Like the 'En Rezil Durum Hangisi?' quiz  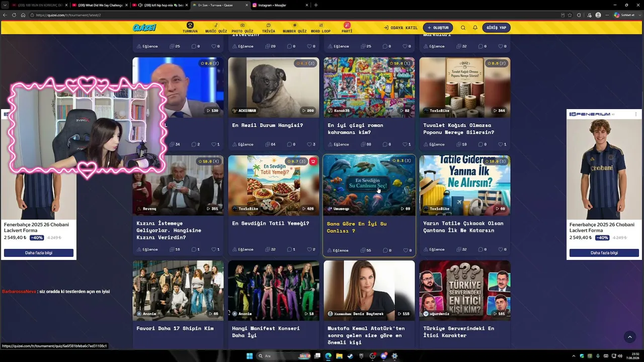(x=311, y=144)
